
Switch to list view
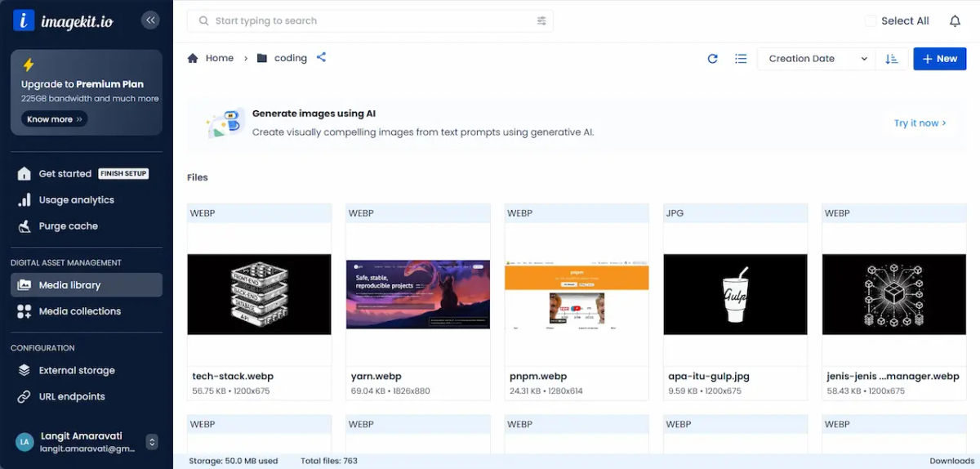point(741,59)
